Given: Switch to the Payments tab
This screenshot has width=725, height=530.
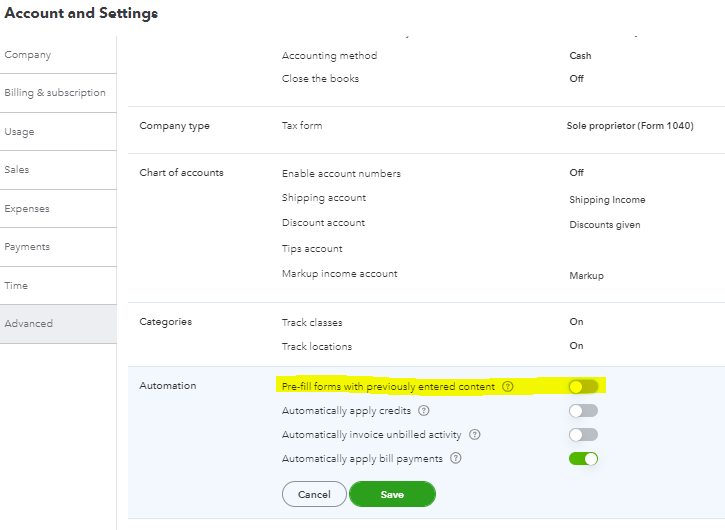Looking at the screenshot, I should (27, 247).
